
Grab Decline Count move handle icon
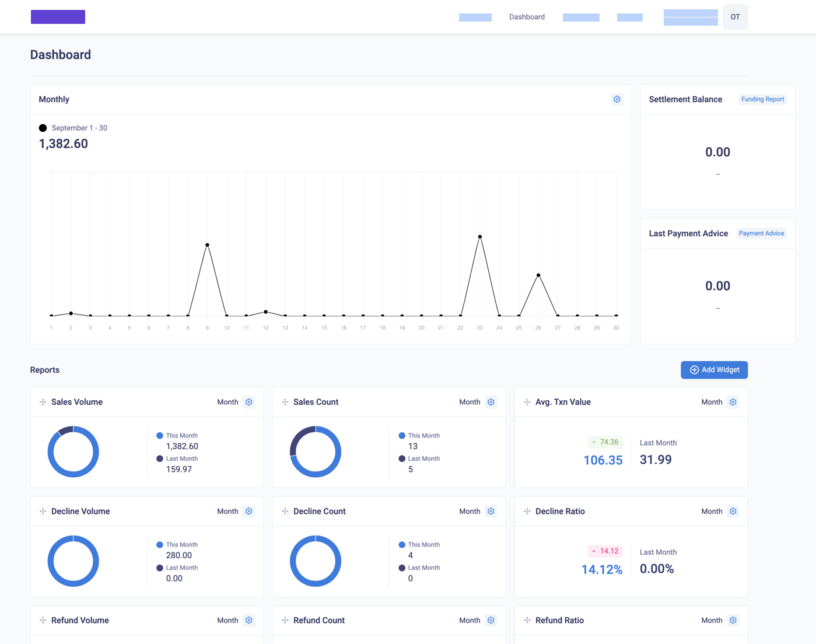[x=285, y=511]
